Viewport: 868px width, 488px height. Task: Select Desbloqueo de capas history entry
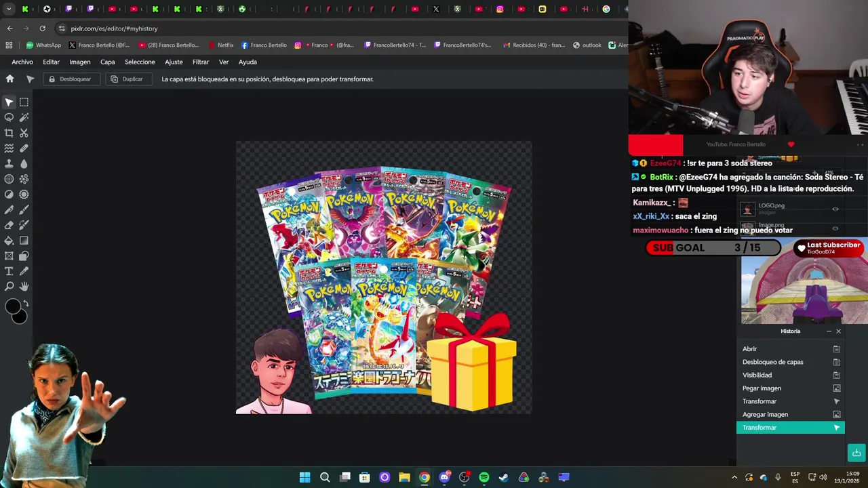(791, 362)
